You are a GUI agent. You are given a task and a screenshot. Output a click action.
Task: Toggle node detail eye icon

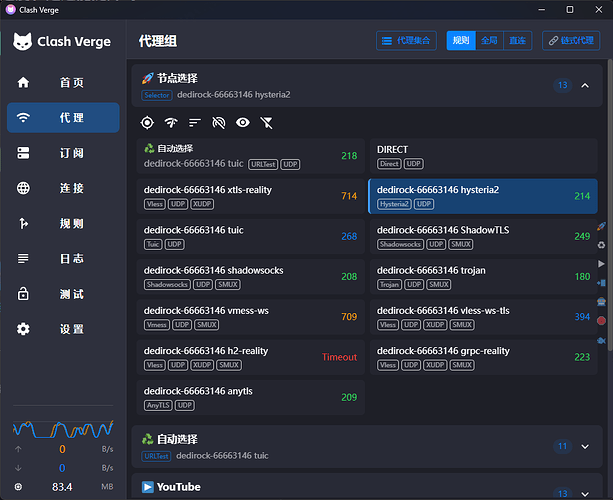(243, 123)
